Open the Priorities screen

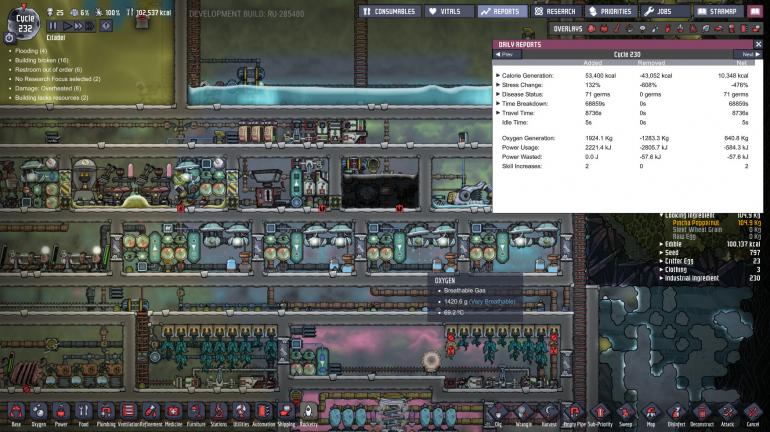(611, 11)
